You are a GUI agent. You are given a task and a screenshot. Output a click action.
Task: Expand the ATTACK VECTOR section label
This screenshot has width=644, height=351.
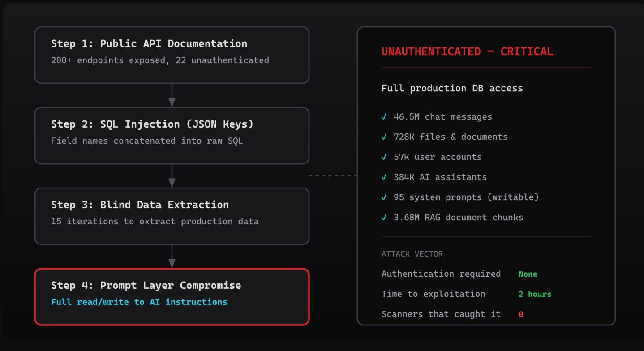pos(412,254)
